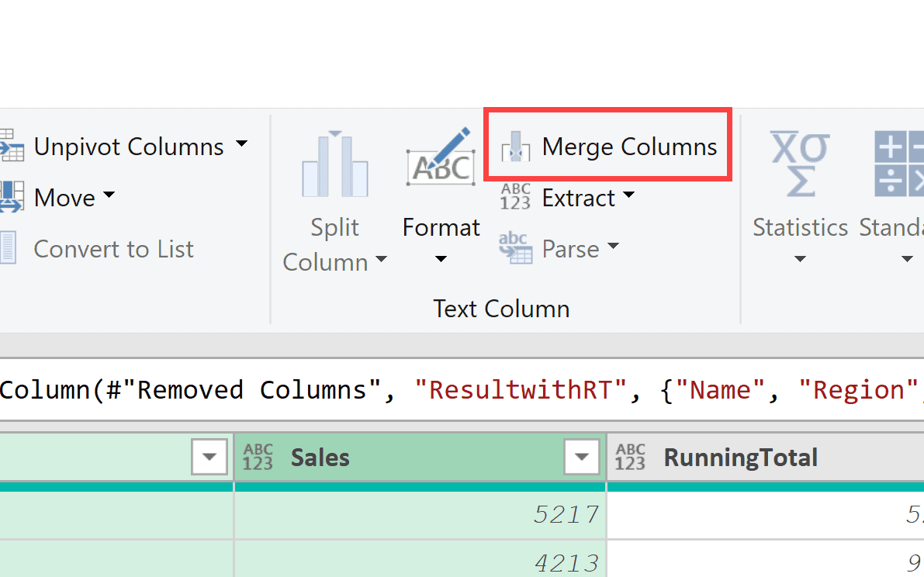Click the "ResultwithRT" text in formula

pos(521,390)
